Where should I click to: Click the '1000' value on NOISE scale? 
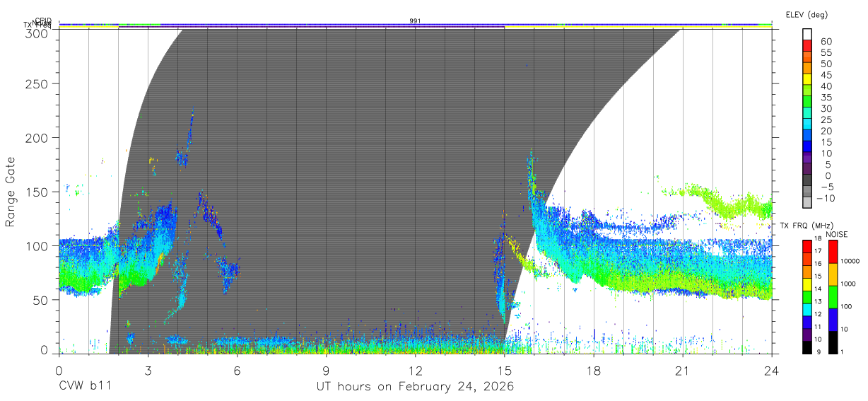[848, 284]
